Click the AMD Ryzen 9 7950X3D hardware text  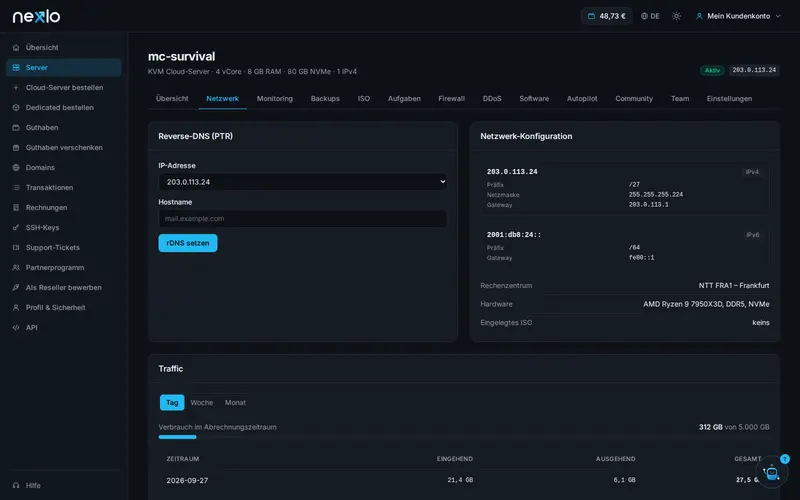706,304
